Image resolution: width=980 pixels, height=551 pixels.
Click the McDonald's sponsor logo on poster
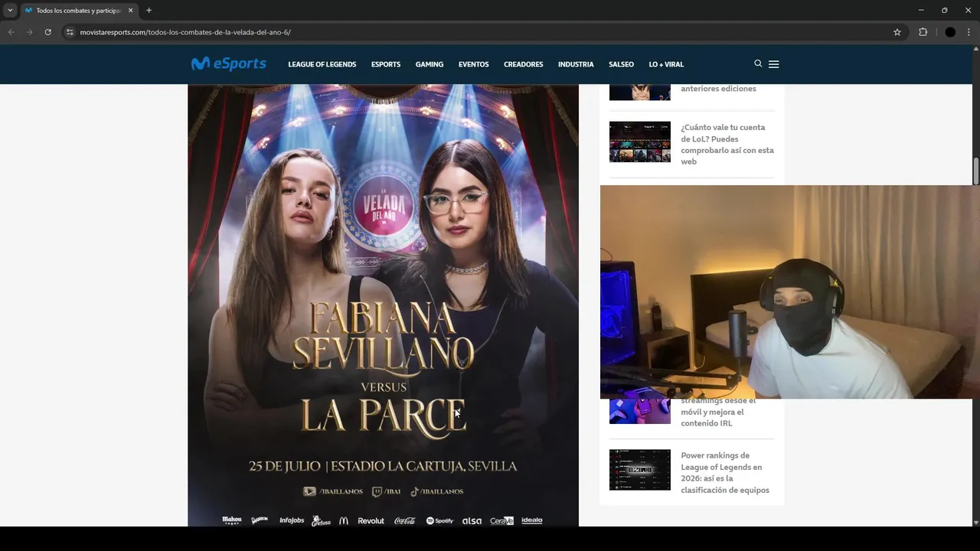[x=344, y=520]
